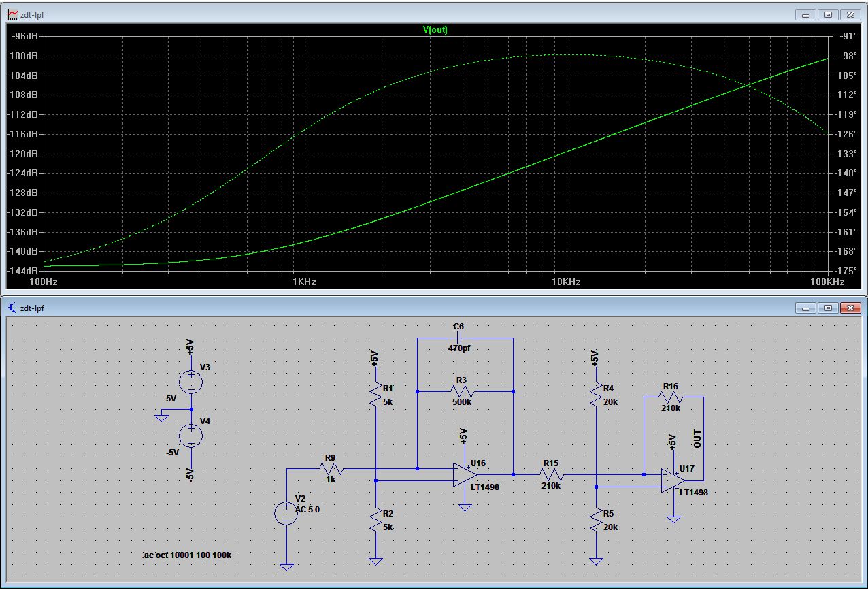The image size is (868, 590).
Task: Click resistor R9 symbol
Action: 331,468
